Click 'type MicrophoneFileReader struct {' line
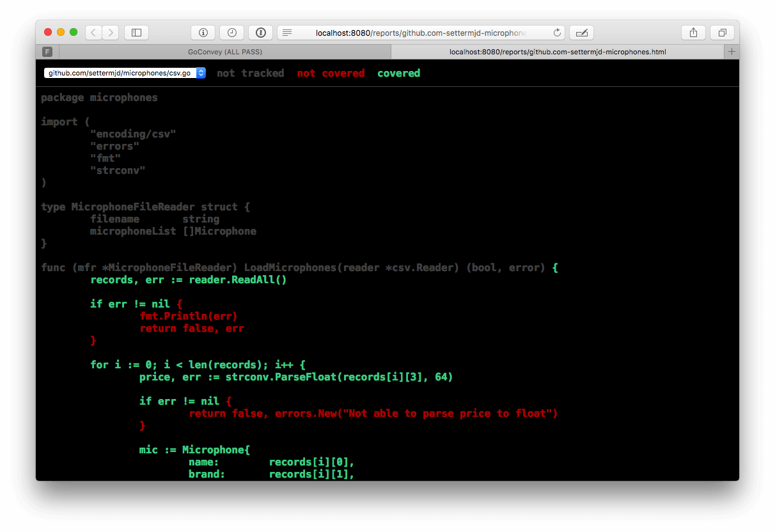The height and width of the screenshot is (532, 775). pos(146,207)
